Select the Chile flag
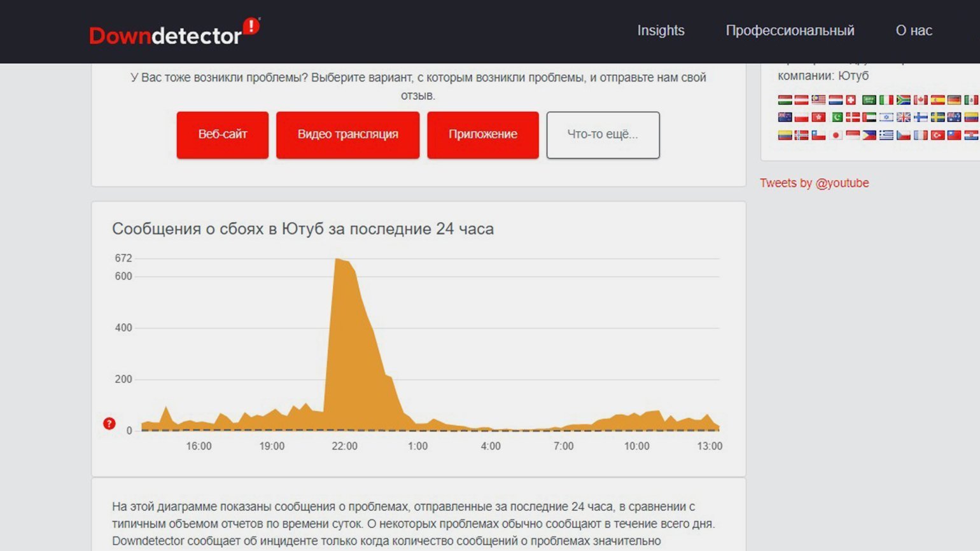 pyautogui.click(x=818, y=135)
